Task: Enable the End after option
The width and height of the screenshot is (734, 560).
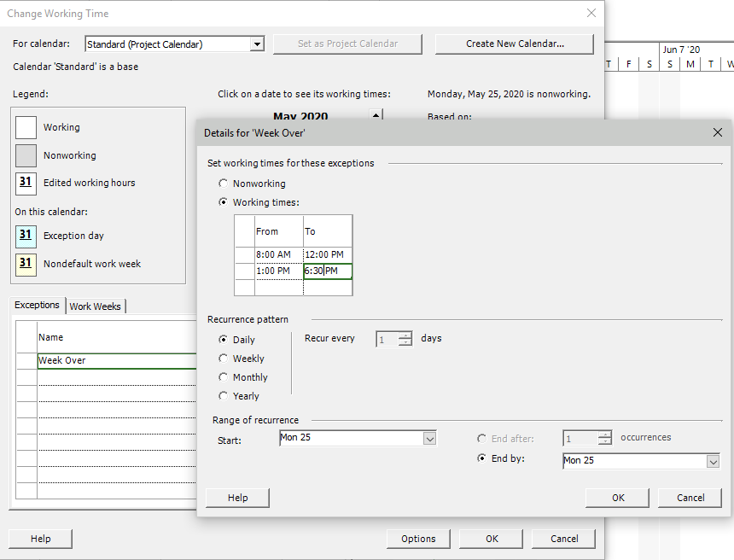Action: (x=484, y=437)
